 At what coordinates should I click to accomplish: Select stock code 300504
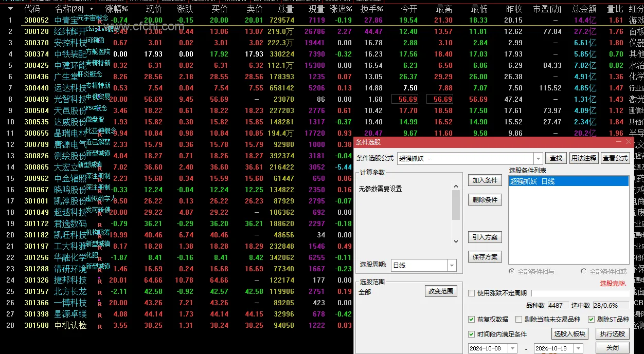click(37, 111)
